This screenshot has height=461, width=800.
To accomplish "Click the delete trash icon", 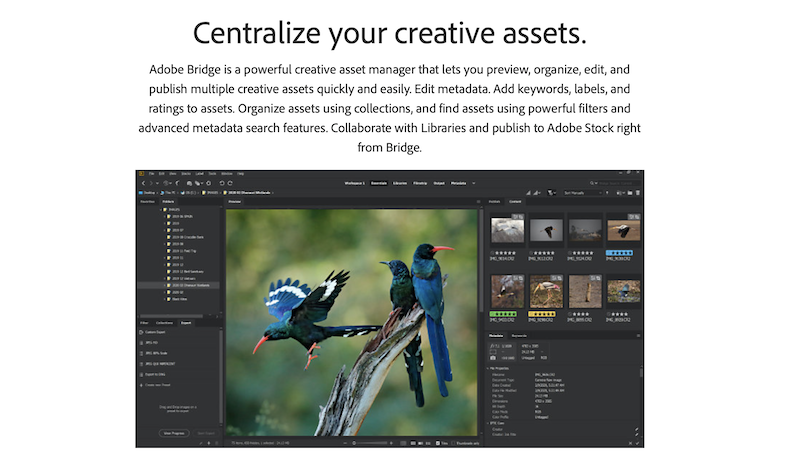I will 637,193.
